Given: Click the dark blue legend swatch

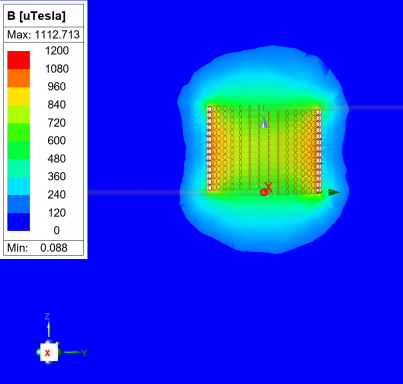Looking at the screenshot, I should coord(19,222).
